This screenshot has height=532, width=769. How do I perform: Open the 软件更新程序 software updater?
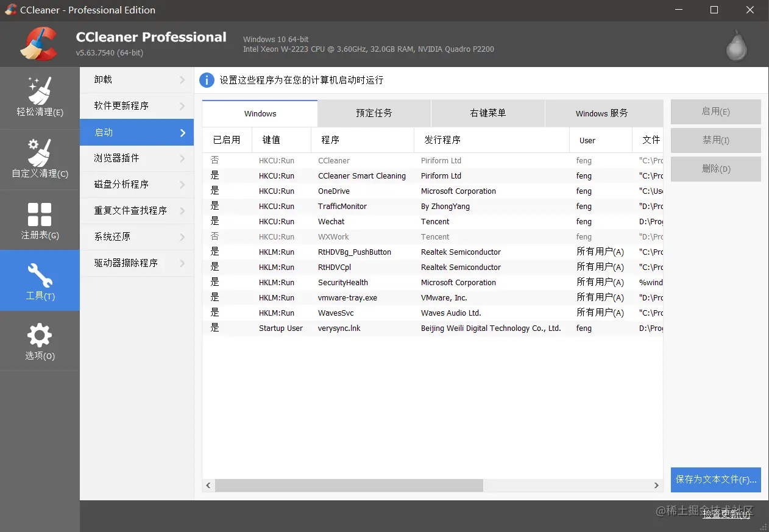coord(136,106)
